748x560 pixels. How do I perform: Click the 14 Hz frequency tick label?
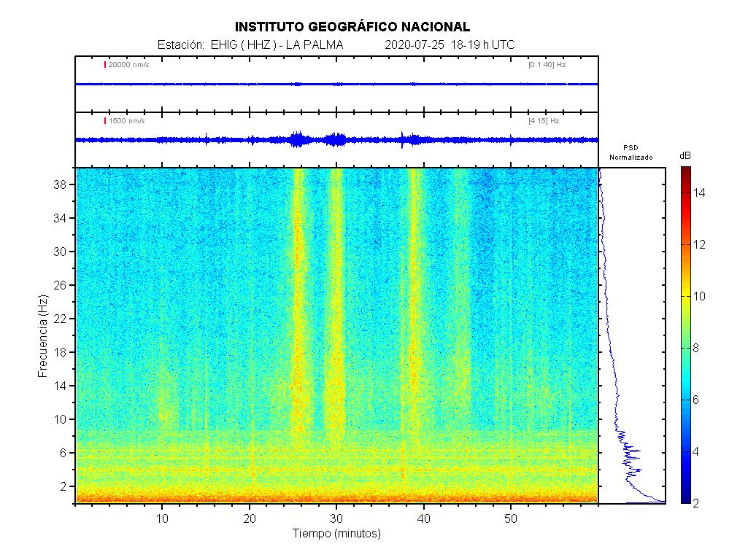coord(60,386)
